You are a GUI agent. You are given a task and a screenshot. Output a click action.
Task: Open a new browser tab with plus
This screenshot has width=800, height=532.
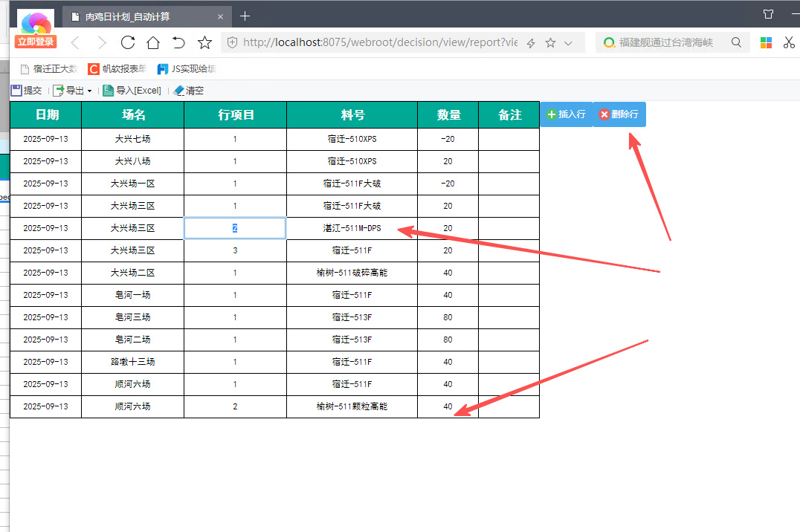coord(245,16)
